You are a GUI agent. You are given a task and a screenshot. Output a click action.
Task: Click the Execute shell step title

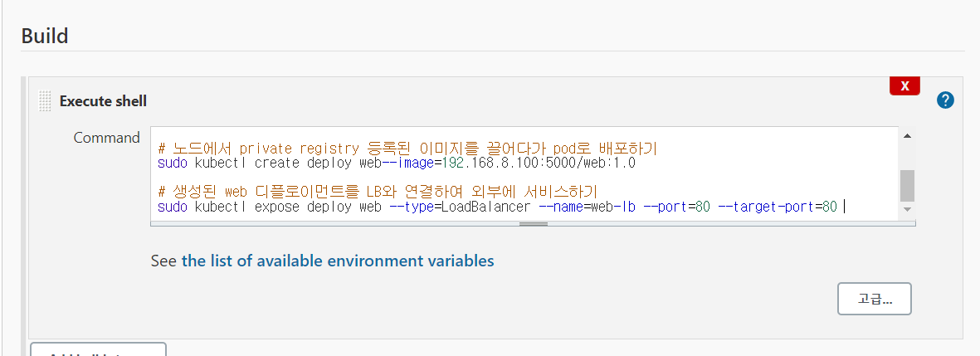pos(103,101)
